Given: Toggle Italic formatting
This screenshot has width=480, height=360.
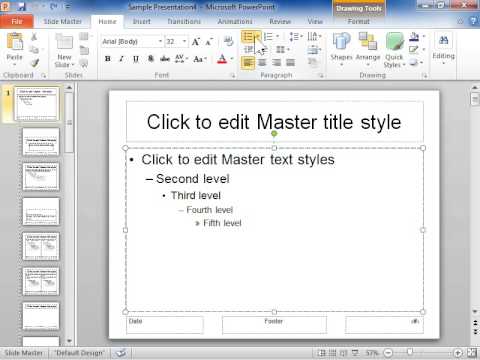Looking at the screenshot, I should [x=121, y=59].
